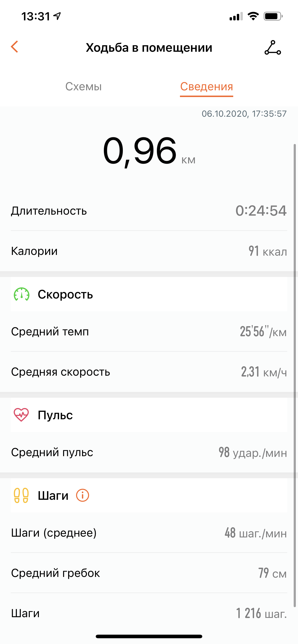The width and height of the screenshot is (298, 644).
Task: Tap the home indicator bar
Action: tap(149, 636)
